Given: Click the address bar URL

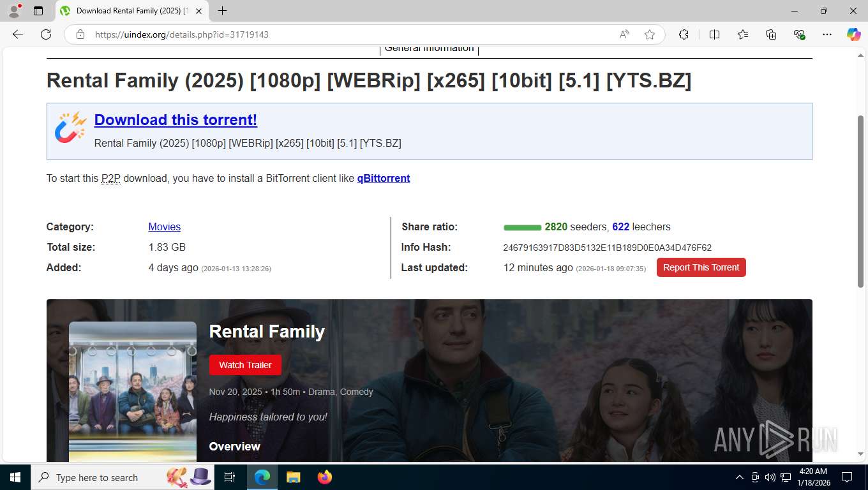Looking at the screenshot, I should pos(182,34).
